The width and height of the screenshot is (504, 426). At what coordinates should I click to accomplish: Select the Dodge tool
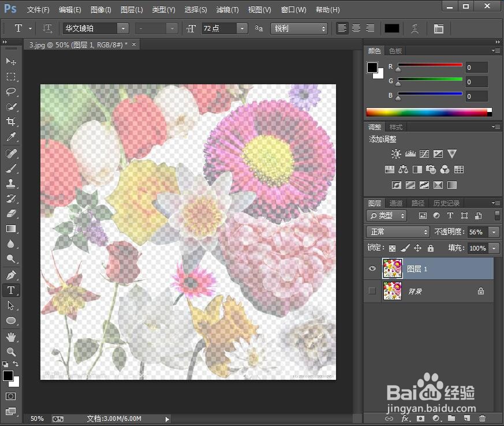point(10,259)
